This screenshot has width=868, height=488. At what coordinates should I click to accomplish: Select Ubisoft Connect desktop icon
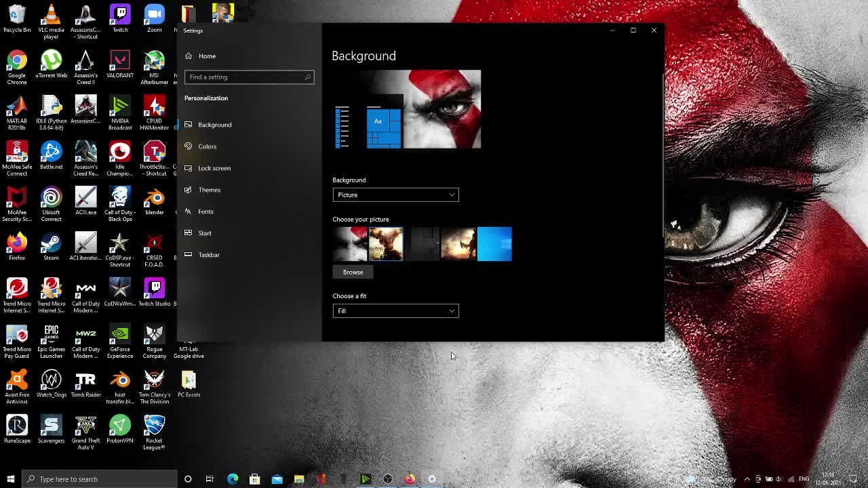(x=51, y=205)
